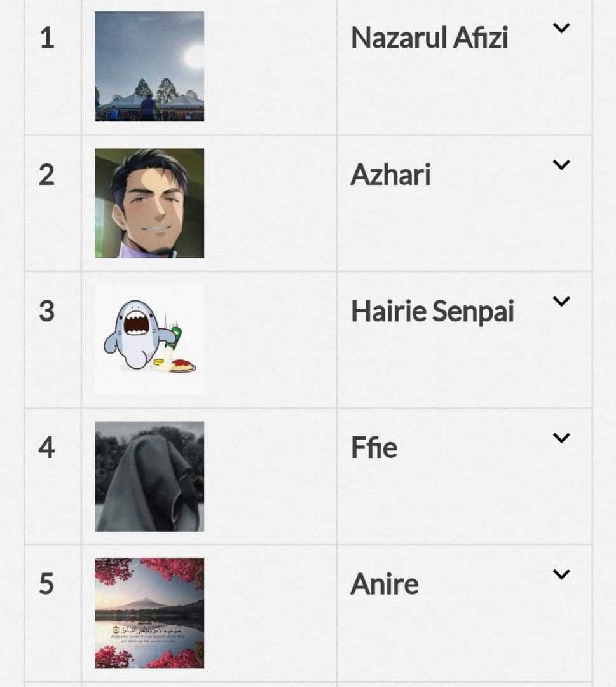The image size is (616, 687).
Task: Select rank number 3 cell
Action: coord(53,340)
